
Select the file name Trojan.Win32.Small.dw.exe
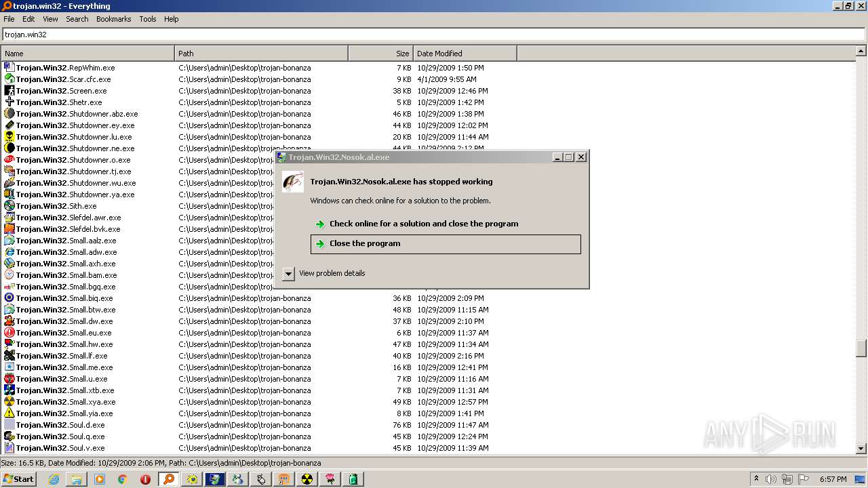64,321
